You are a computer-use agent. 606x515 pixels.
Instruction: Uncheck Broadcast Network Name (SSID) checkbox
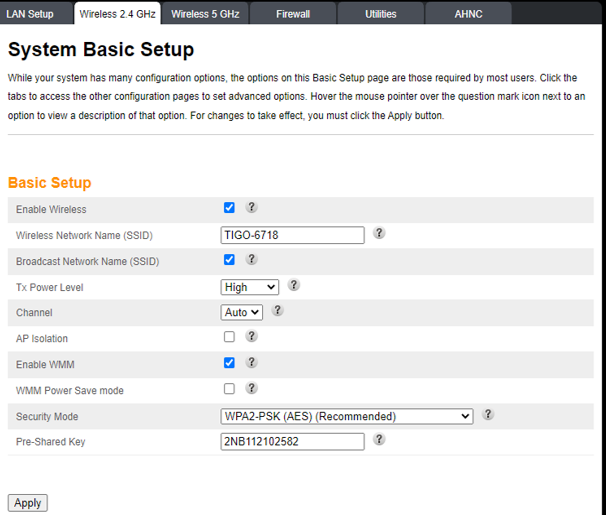tap(229, 260)
